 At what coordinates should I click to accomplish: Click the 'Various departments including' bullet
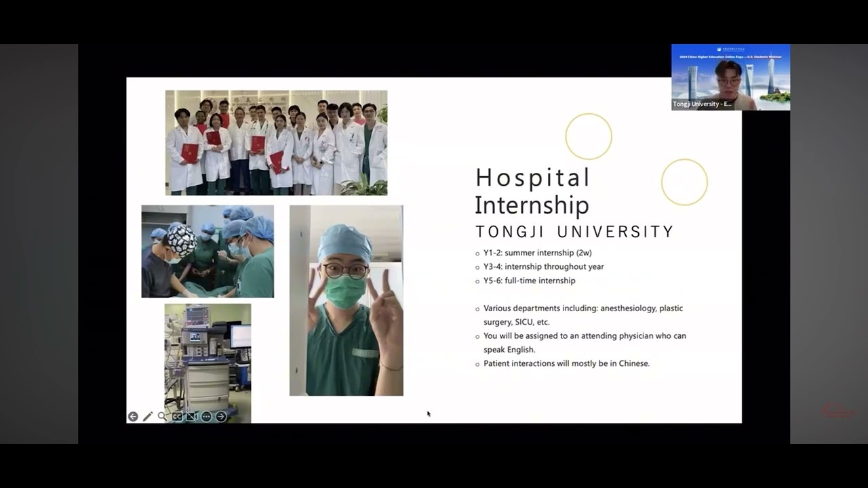583,315
